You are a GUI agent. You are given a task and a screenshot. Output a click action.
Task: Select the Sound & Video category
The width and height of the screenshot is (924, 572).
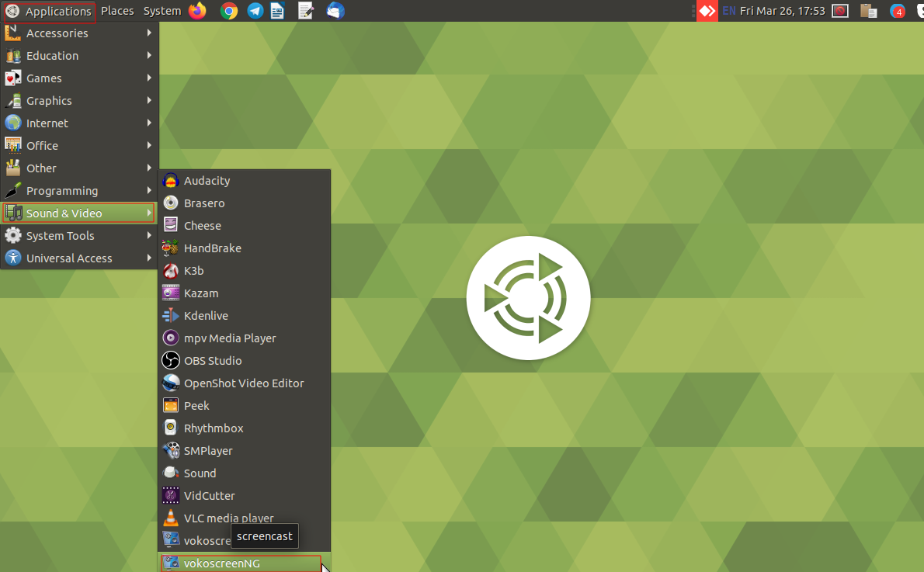point(79,213)
